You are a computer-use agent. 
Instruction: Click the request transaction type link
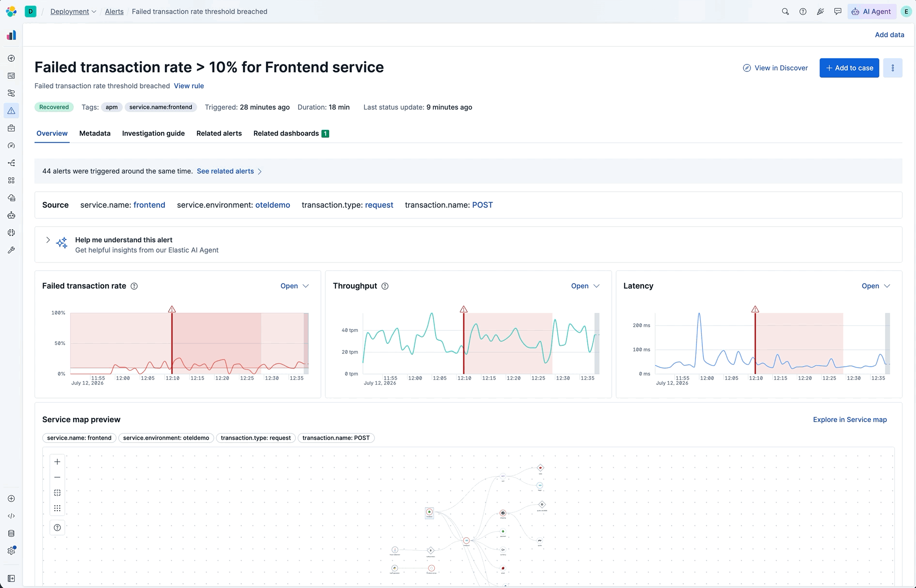[379, 205]
